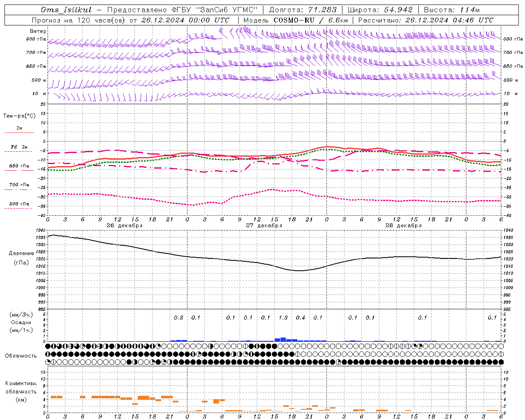Click the Широта: 54.942 value
The width and height of the screenshot is (525, 420).
(x=380, y=10)
